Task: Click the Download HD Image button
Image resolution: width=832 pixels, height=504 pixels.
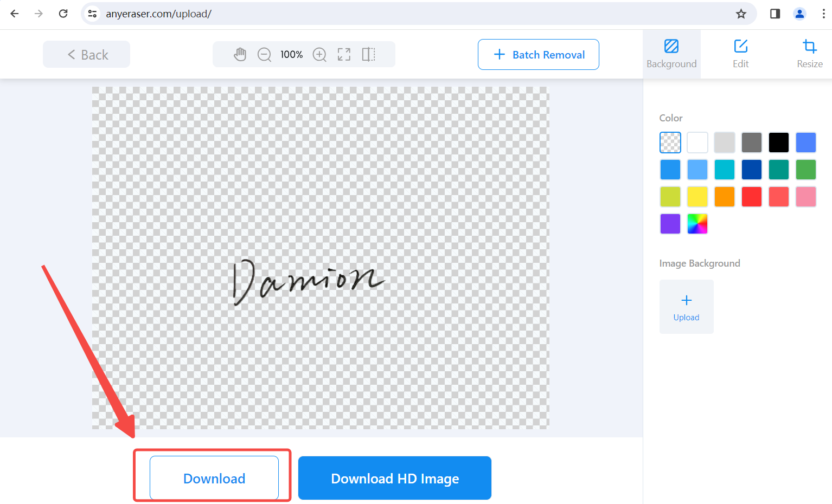Action: pos(395,478)
